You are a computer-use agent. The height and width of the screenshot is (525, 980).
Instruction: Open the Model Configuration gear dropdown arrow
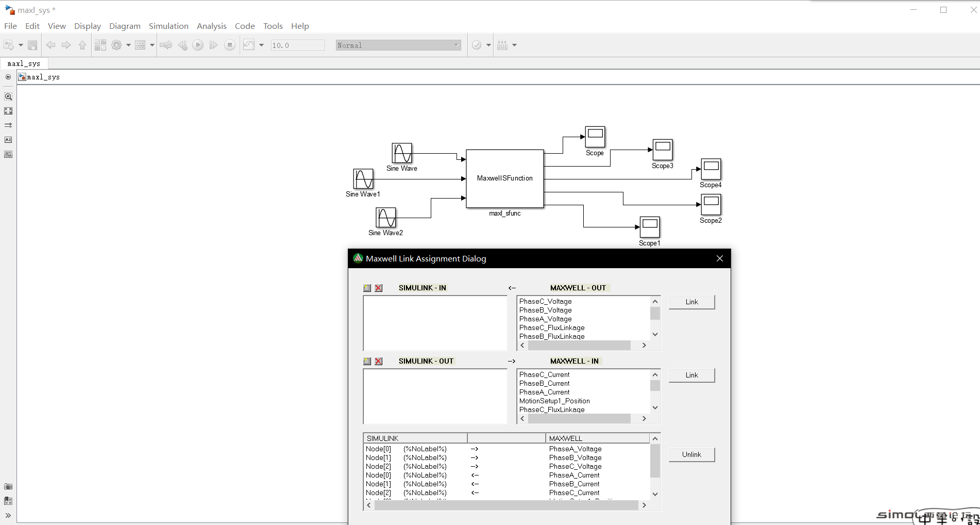click(x=128, y=45)
